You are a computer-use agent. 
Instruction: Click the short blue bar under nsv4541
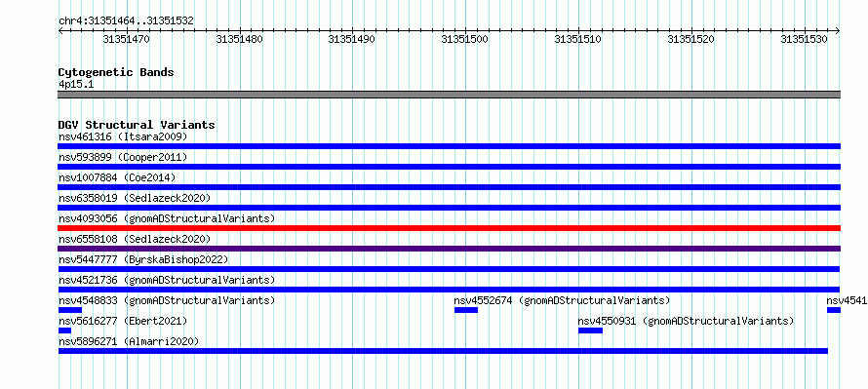tap(834, 310)
